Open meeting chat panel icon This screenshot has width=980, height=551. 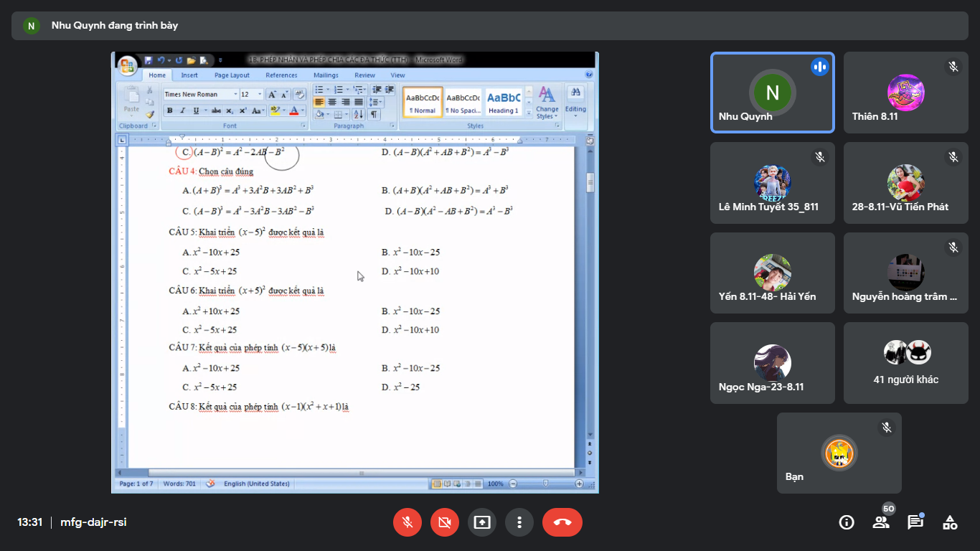click(x=915, y=522)
